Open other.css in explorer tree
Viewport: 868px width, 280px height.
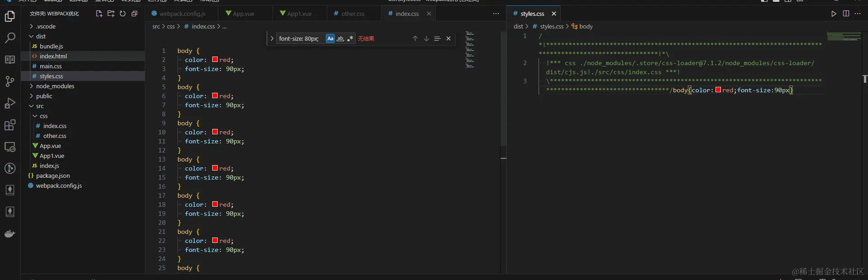tap(83, 136)
